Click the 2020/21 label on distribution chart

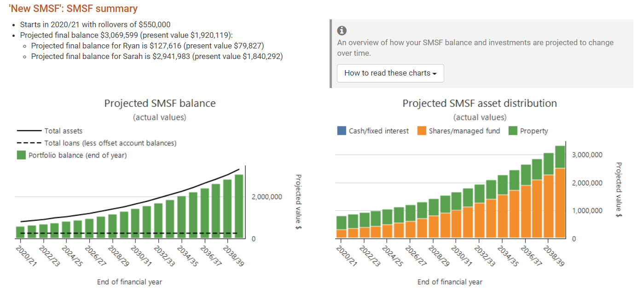coord(347,255)
